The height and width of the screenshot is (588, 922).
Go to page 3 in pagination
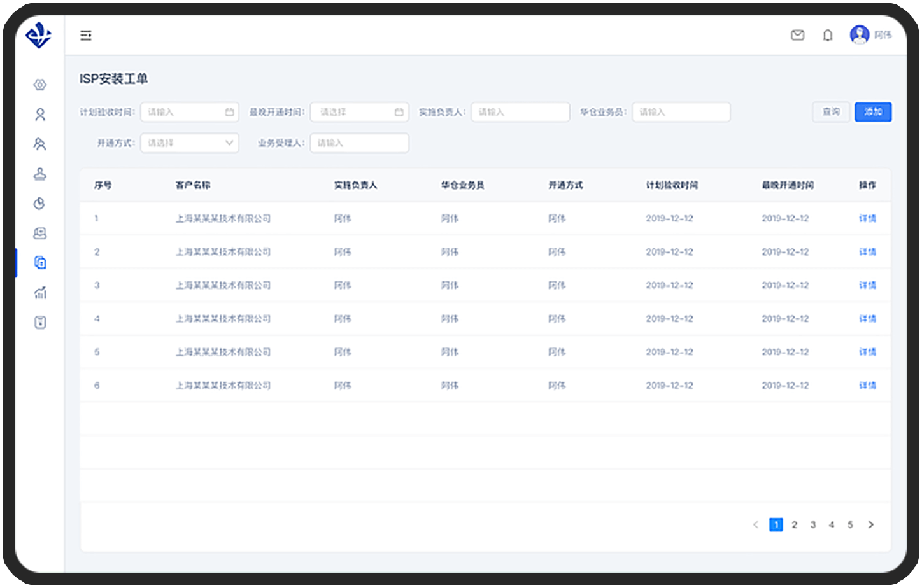coord(813,525)
